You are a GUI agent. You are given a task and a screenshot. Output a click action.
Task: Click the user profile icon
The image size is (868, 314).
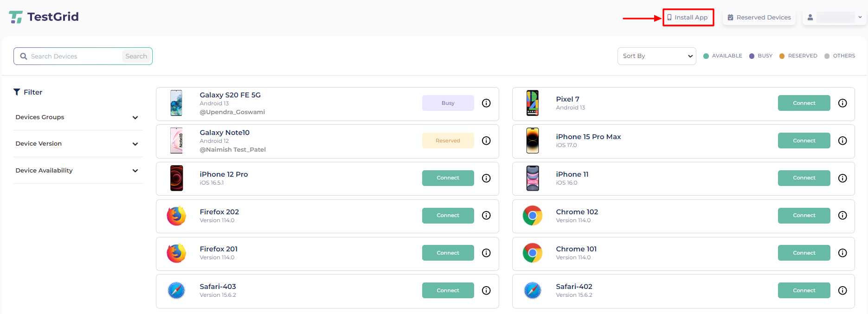810,17
